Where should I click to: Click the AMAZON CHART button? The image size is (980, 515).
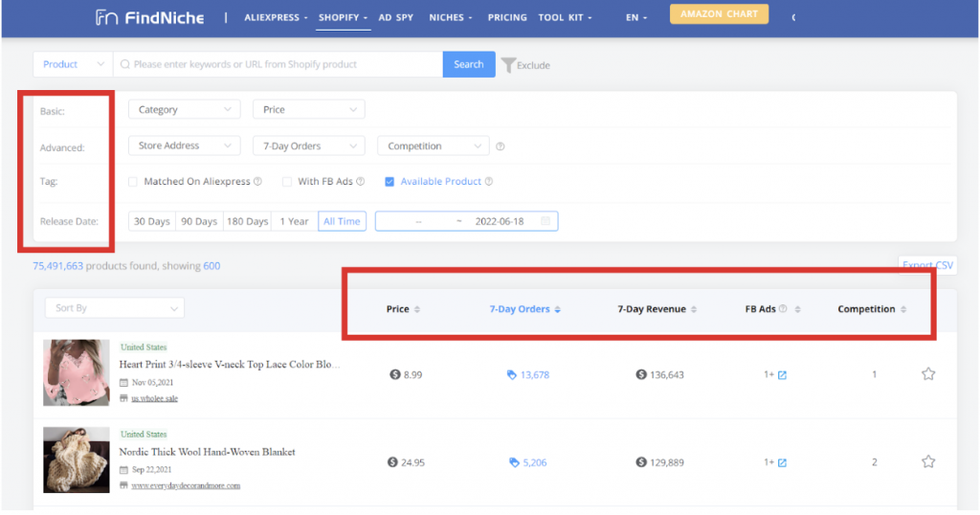(x=719, y=13)
